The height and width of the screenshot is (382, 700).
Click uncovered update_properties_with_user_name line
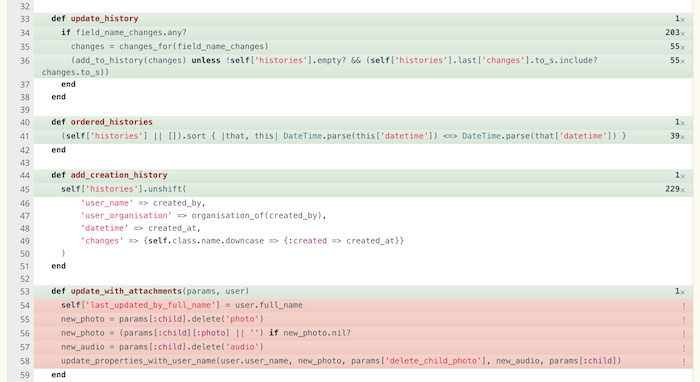[363, 361]
